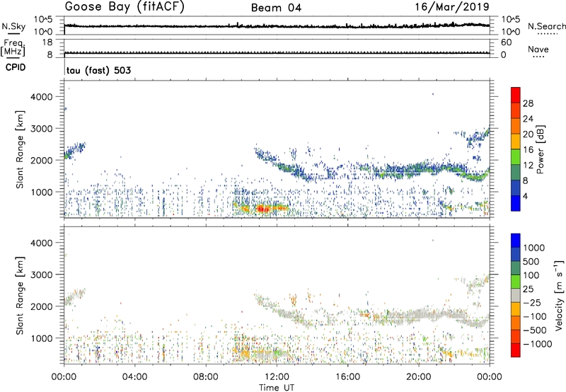This screenshot has height=392, width=566.
Task: Click the 12:00 time tick label
Action: pos(277,377)
